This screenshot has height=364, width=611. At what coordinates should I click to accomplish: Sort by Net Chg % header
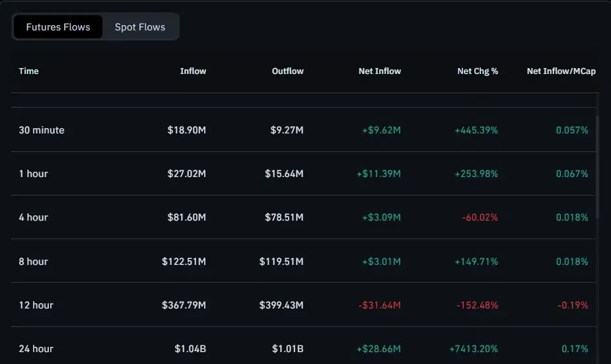(x=478, y=71)
